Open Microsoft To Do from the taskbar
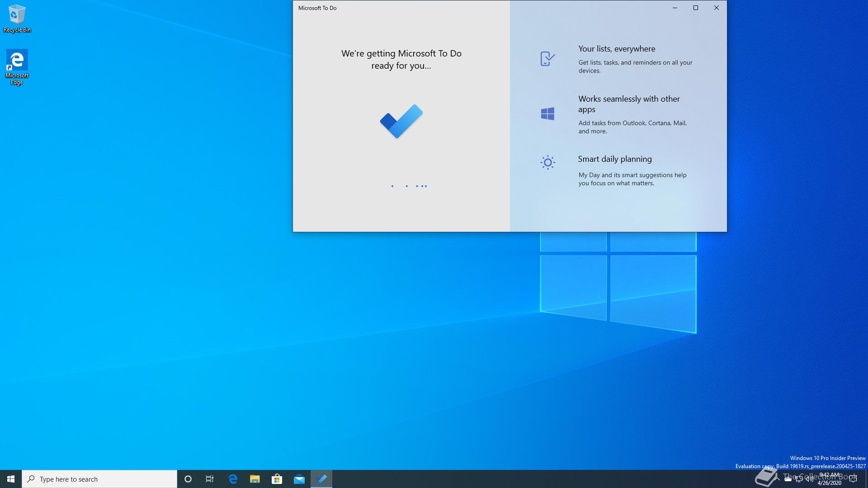The height and width of the screenshot is (488, 868). 321,479
